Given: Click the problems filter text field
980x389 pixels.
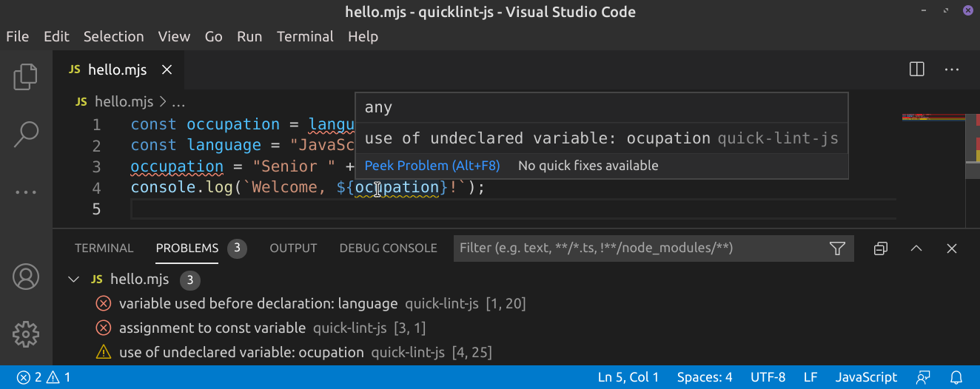Looking at the screenshot, I should point(637,248).
